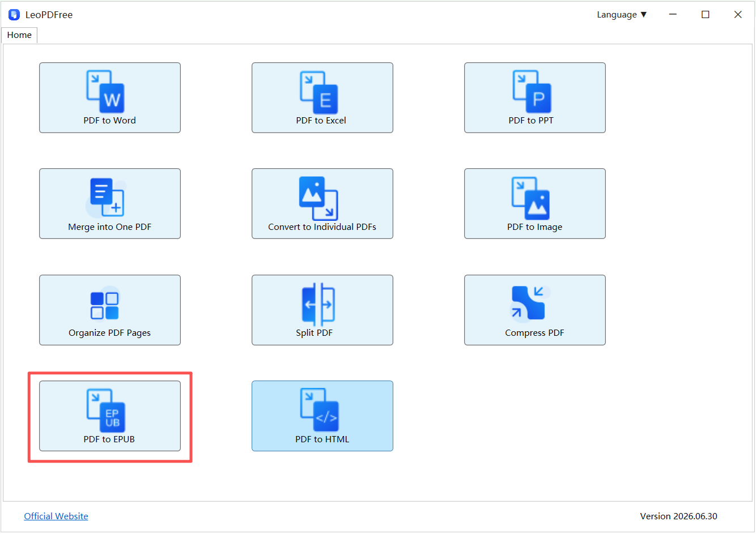Select the Split PDF icon
Screen dimensions: 756x534
coord(318,305)
